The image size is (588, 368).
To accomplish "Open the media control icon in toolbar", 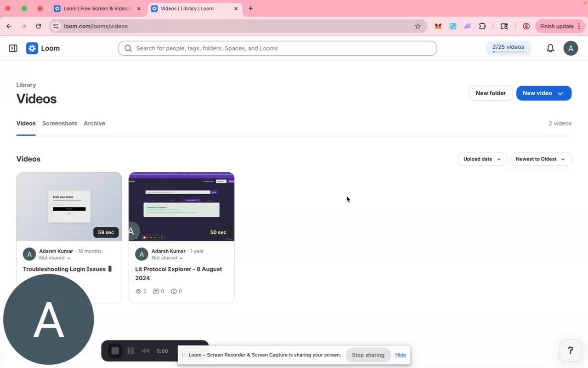I will 504,26.
